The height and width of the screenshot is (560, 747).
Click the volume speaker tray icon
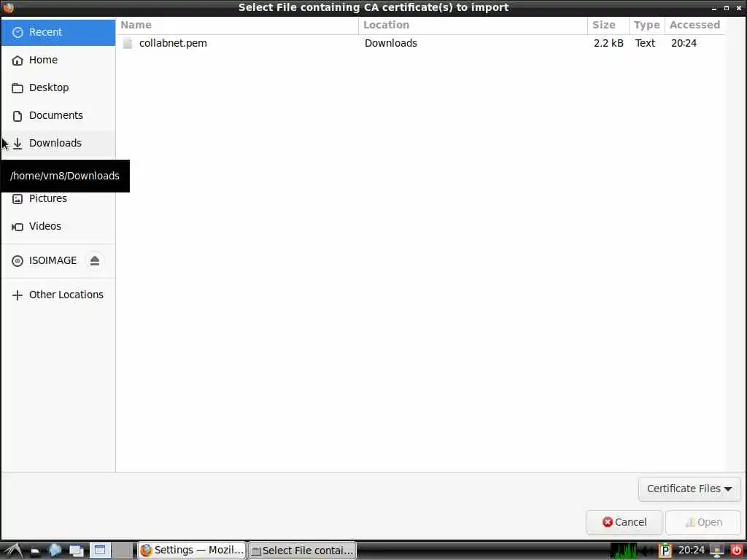(647, 551)
